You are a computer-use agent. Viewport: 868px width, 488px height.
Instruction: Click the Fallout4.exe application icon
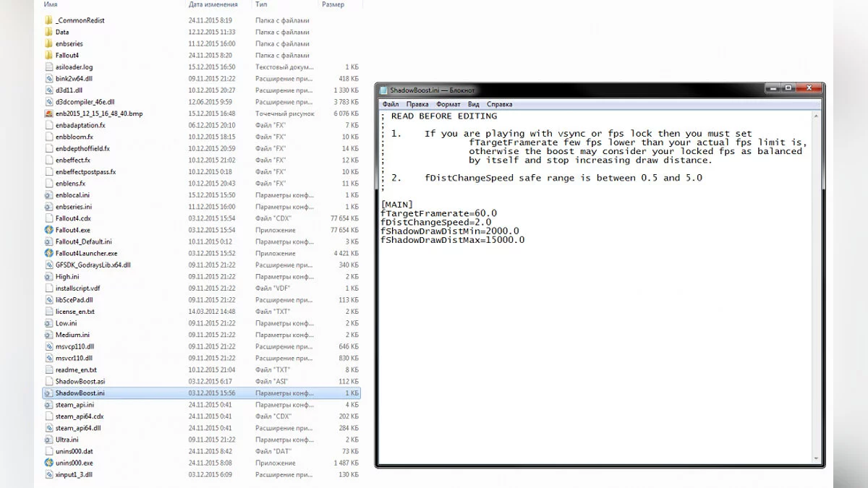point(49,230)
